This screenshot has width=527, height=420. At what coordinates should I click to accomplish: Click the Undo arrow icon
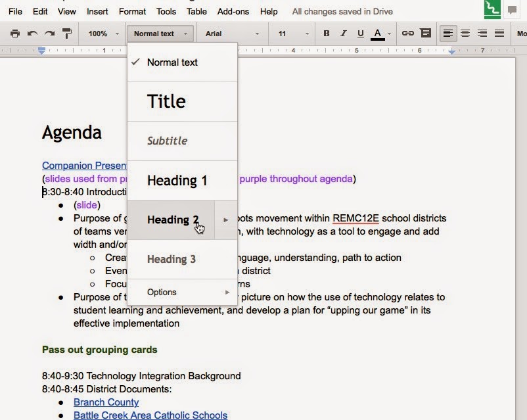pos(32,34)
